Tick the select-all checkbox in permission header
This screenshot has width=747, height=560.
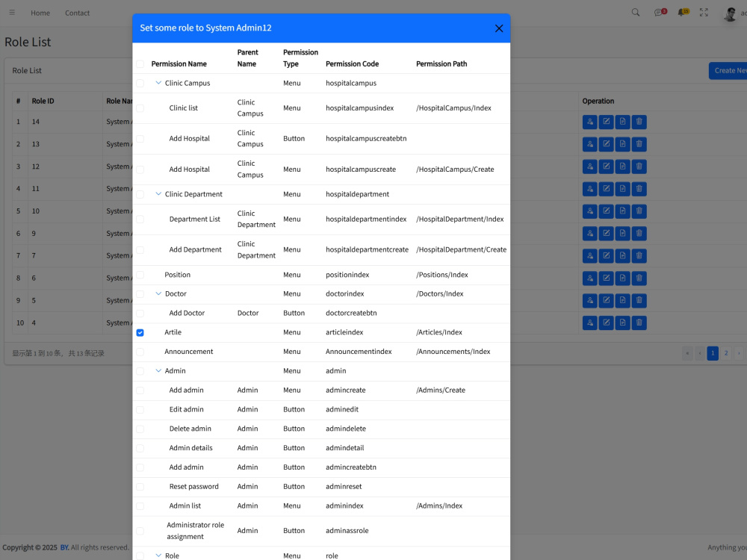pos(140,64)
